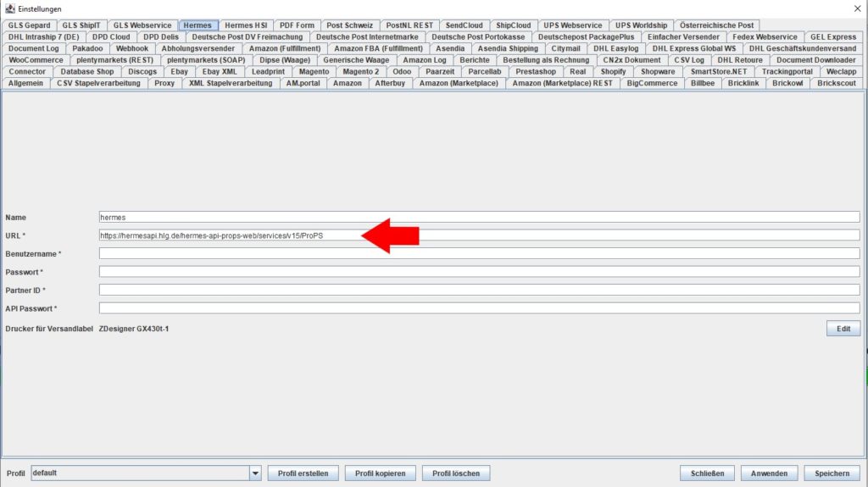The width and height of the screenshot is (868, 487).
Task: Open the plentymarkets (REST) tab
Action: pos(115,60)
